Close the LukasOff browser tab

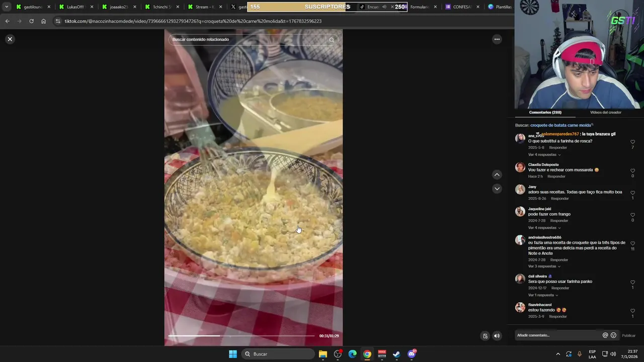(x=92, y=7)
